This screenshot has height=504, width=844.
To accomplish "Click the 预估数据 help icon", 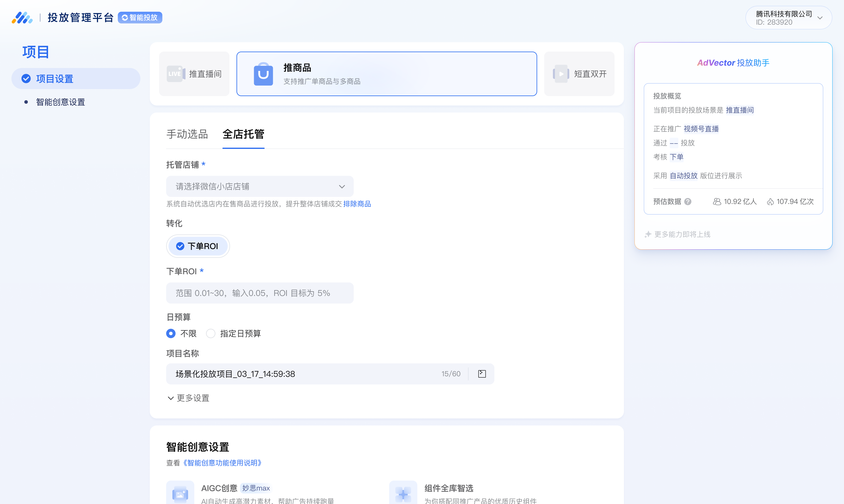I will tap(688, 201).
